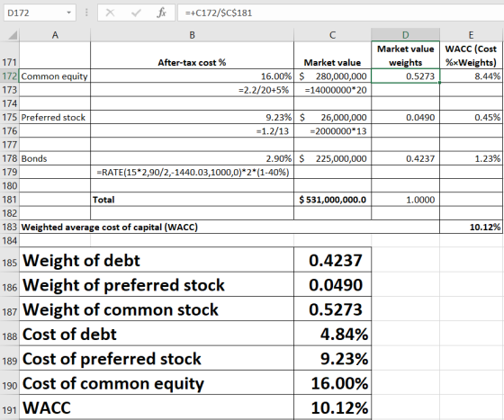This screenshot has width=504, height=420.
Task: Click the '=1.2/13' formula text cell
Action: pyautogui.click(x=192, y=130)
